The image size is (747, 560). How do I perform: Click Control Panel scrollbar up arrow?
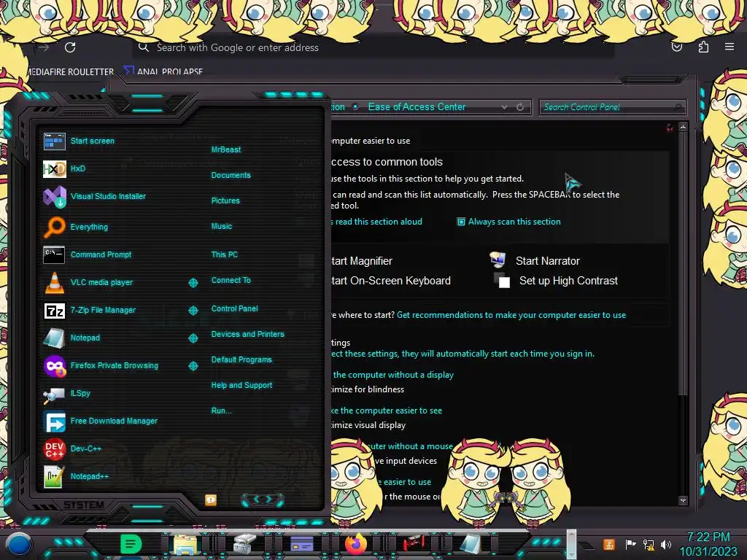683,127
